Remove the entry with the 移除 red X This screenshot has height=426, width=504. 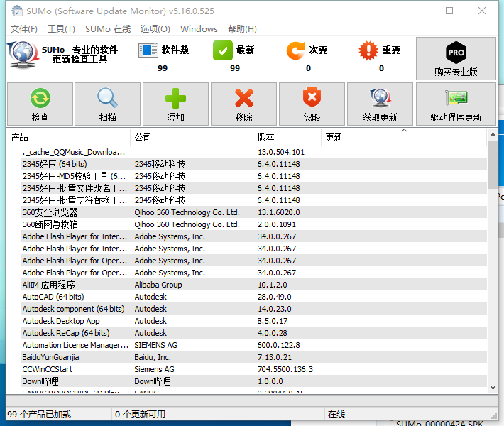coord(244,98)
